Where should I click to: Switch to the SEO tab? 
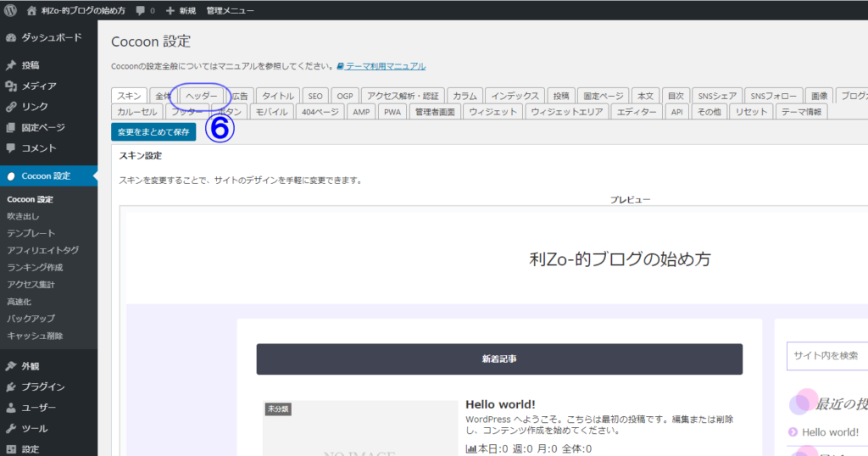315,96
